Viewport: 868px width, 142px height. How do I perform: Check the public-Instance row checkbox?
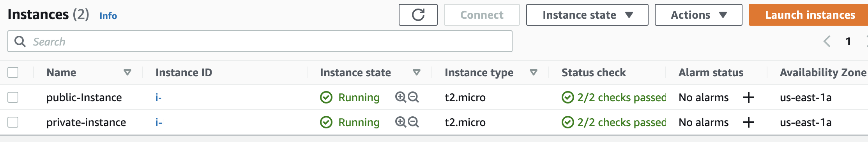13,97
